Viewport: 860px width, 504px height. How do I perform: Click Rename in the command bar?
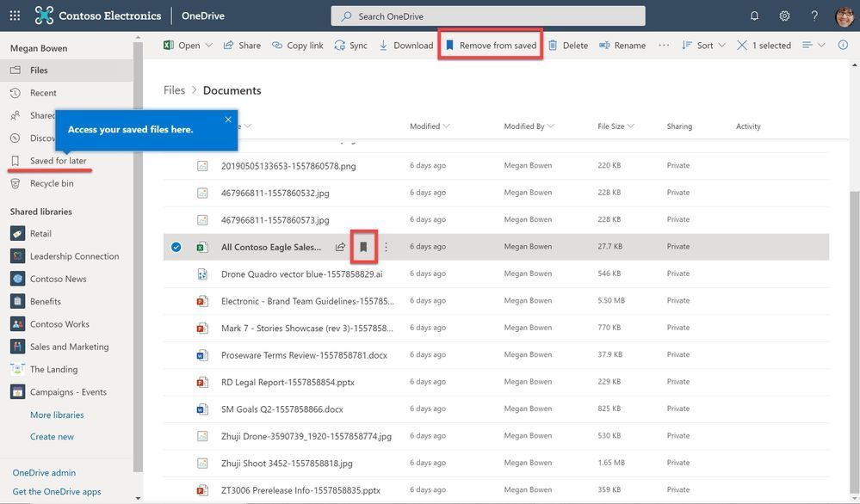[x=622, y=45]
